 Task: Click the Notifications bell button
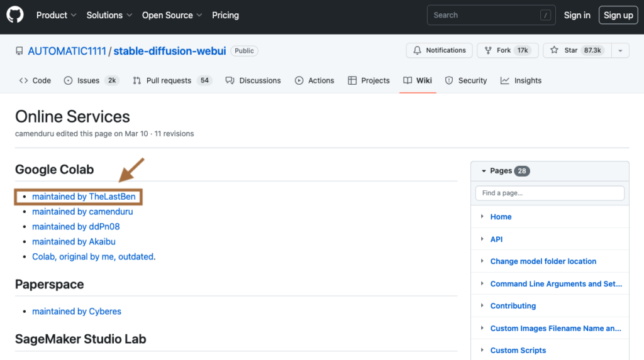pos(439,50)
